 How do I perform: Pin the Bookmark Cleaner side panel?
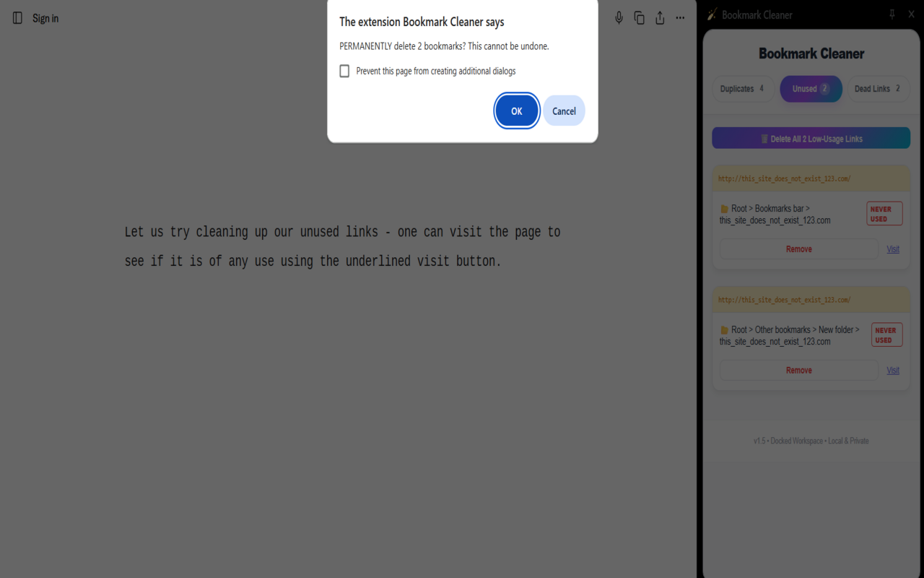point(892,14)
